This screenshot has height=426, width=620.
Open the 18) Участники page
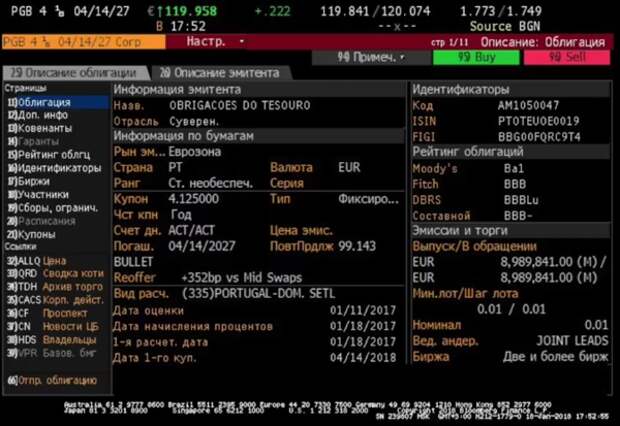[38, 195]
